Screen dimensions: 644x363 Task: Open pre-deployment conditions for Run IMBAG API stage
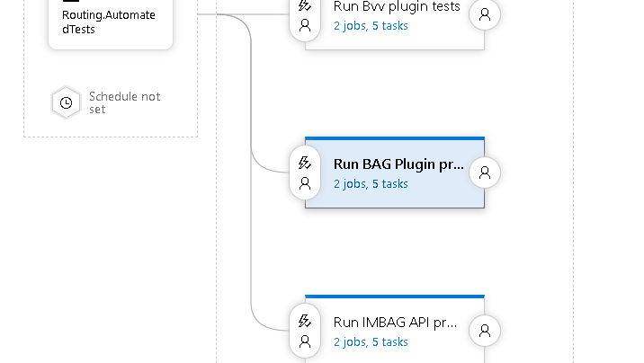click(x=305, y=331)
